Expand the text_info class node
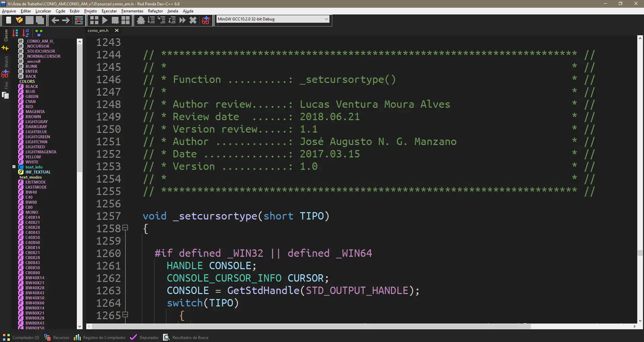644x342 pixels. (14, 167)
